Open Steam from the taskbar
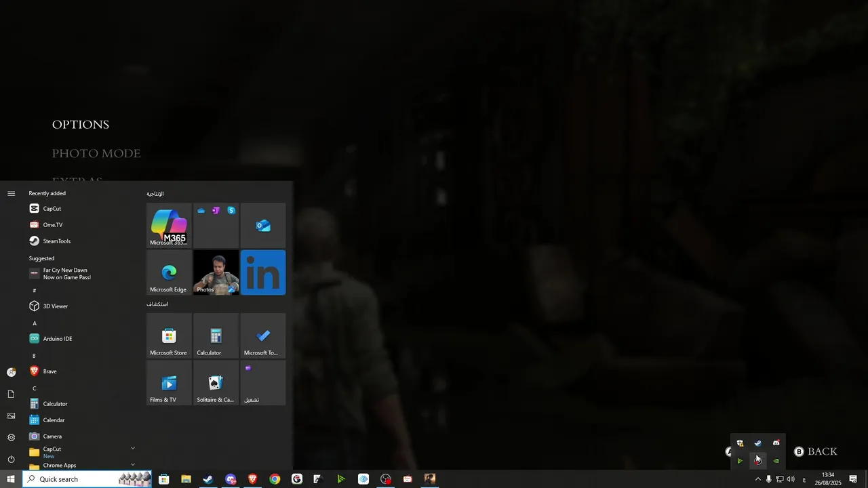868x488 pixels. click(x=208, y=479)
